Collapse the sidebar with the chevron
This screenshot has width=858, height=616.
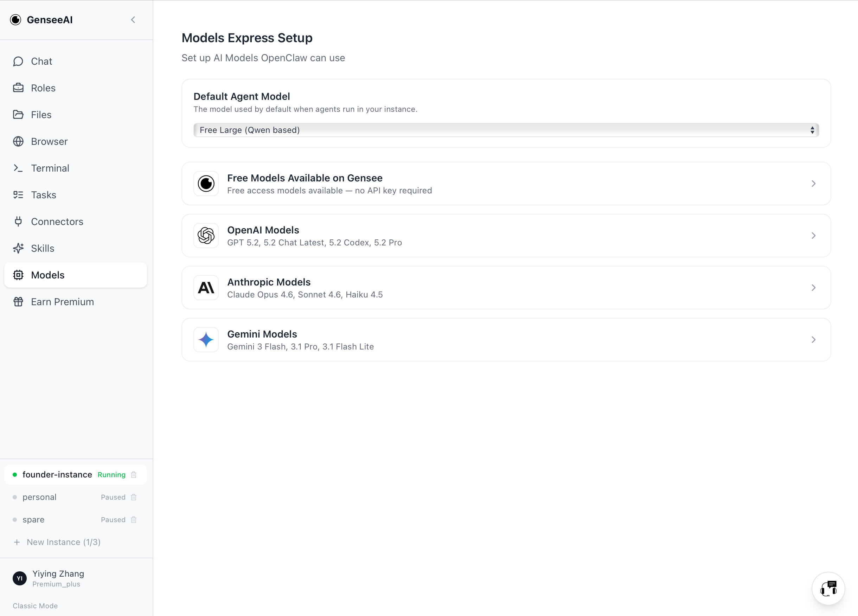(133, 20)
